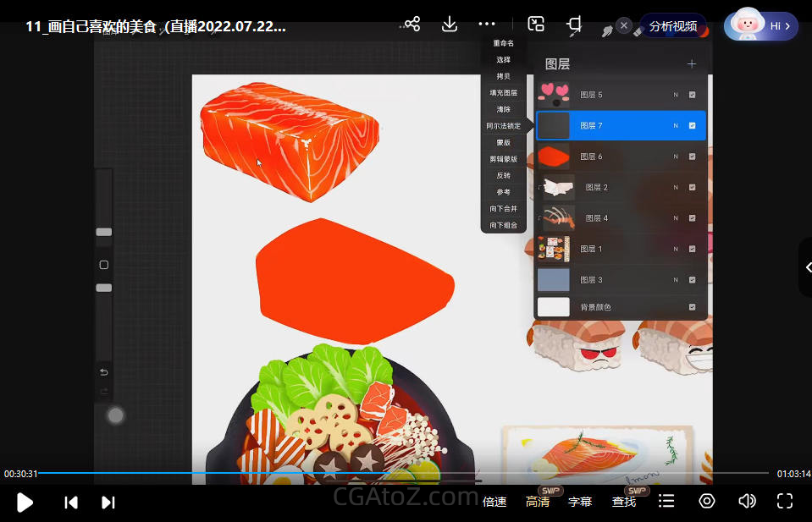Open the playlist list icon
Screen dimensions: 812x522
pos(666,501)
